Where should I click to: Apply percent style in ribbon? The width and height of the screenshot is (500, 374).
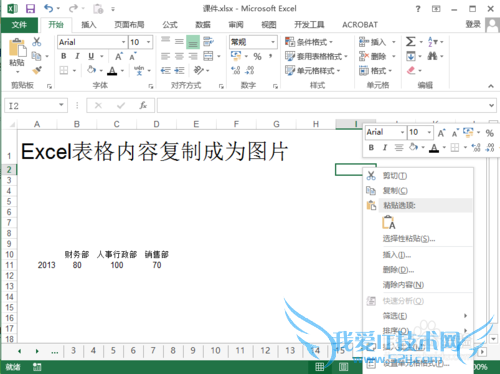click(257, 56)
